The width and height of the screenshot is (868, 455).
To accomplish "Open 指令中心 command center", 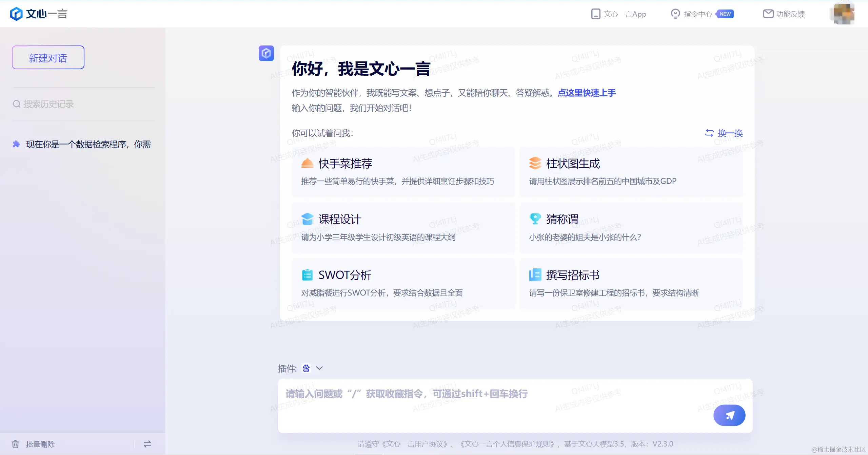I will coord(697,14).
